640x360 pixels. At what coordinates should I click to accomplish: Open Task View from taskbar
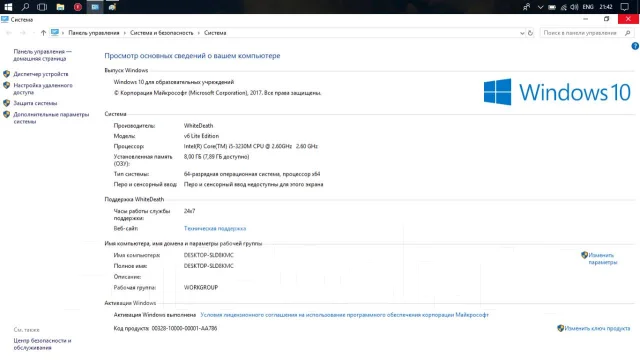tap(42, 7)
